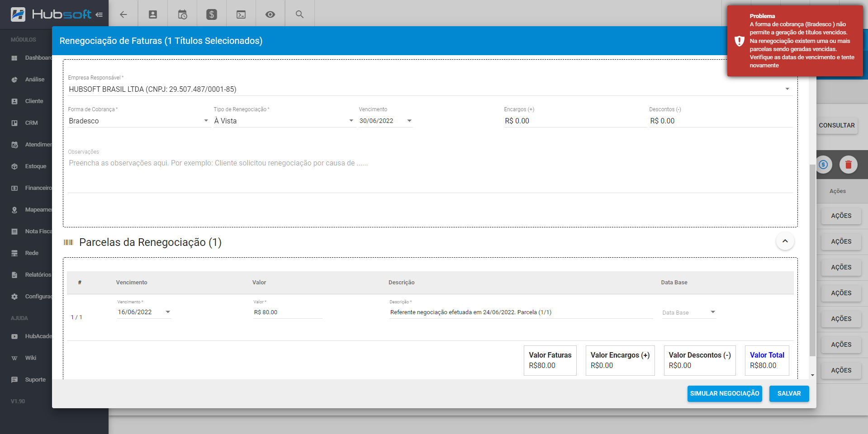Click the Observações text area
The height and width of the screenshot is (434, 868).
[x=430, y=174]
